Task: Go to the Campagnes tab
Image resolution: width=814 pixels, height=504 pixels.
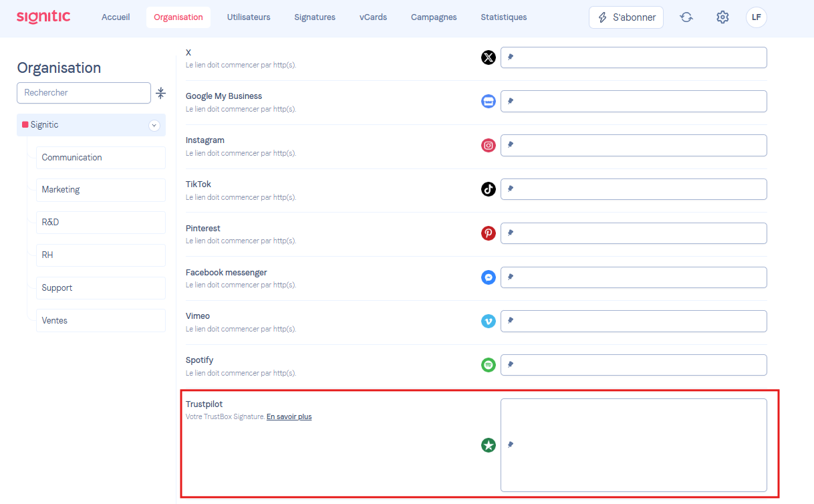Action: (x=434, y=17)
